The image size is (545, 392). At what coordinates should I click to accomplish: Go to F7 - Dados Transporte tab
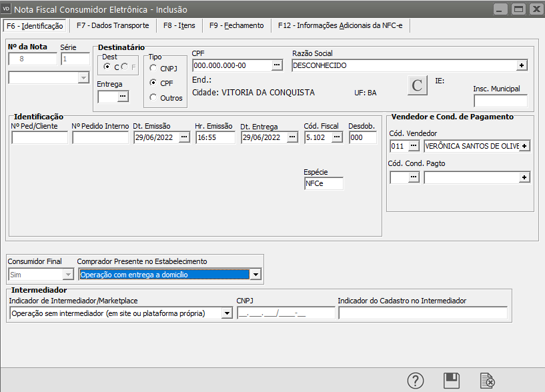[111, 26]
